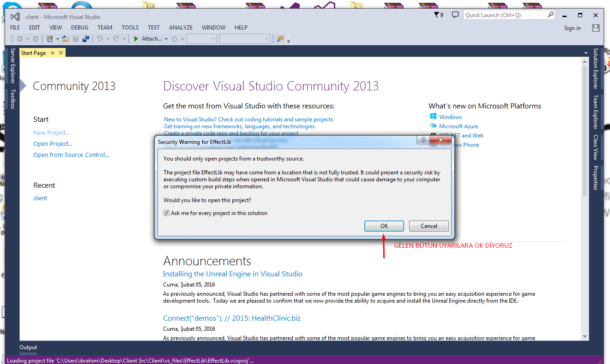Screen dimensions: 610x364
Task: Open the Toolbox side tab
Action: coord(13,99)
